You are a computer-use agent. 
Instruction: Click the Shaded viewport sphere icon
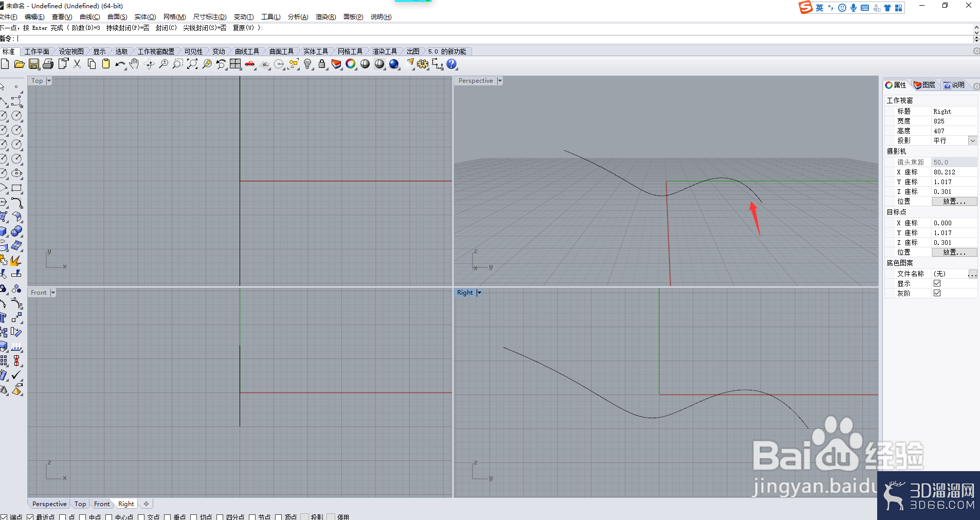[365, 64]
